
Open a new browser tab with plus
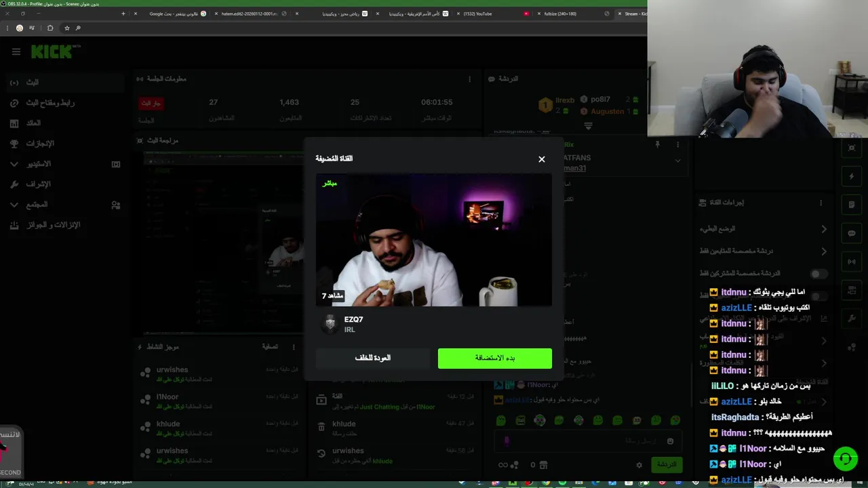click(123, 14)
